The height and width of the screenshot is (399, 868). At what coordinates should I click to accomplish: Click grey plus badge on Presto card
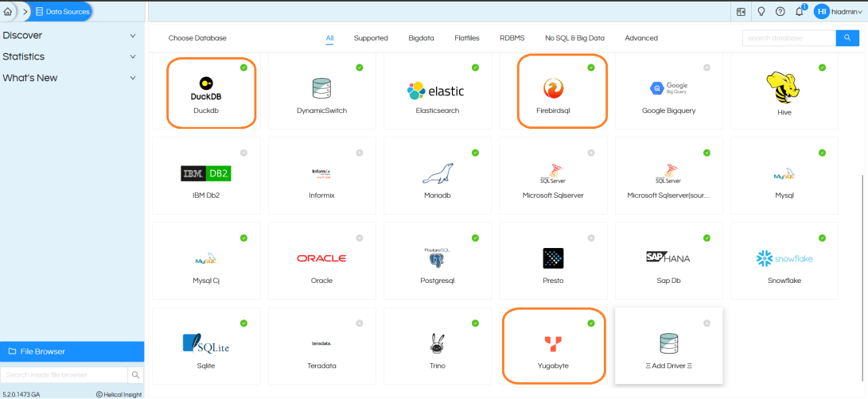[590, 238]
